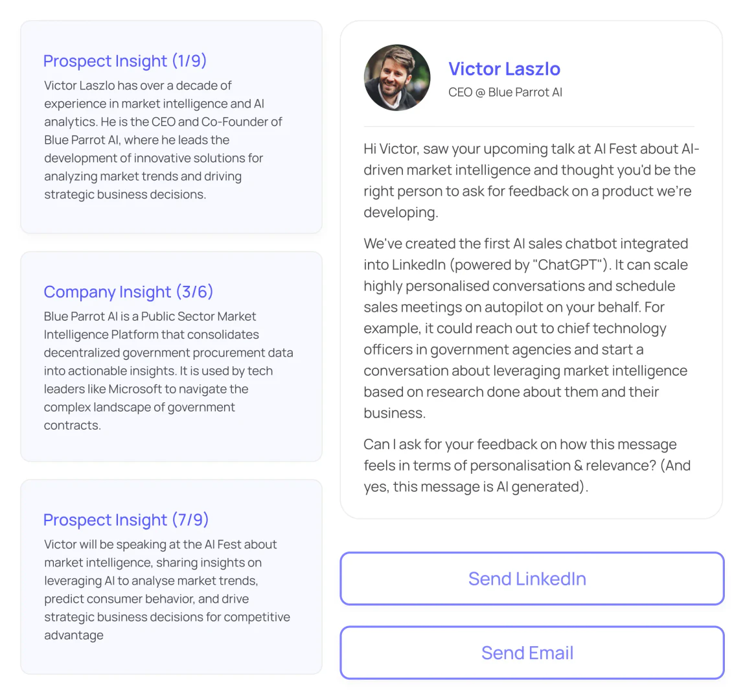Select the Prospect Insight (7/9) heading
This screenshot has height=700, width=745.
(126, 520)
